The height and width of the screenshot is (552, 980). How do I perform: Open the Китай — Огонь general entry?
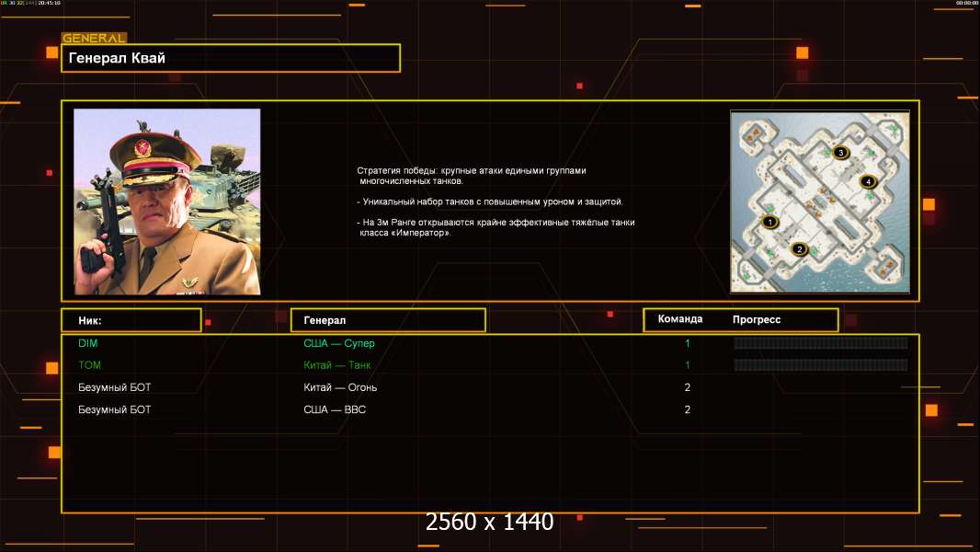click(340, 387)
